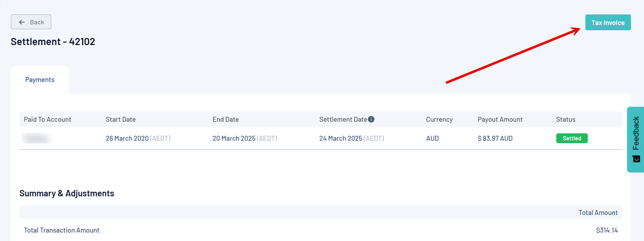The image size is (644, 241).
Task: Click the Settlement Date column header
Action: 343,119
